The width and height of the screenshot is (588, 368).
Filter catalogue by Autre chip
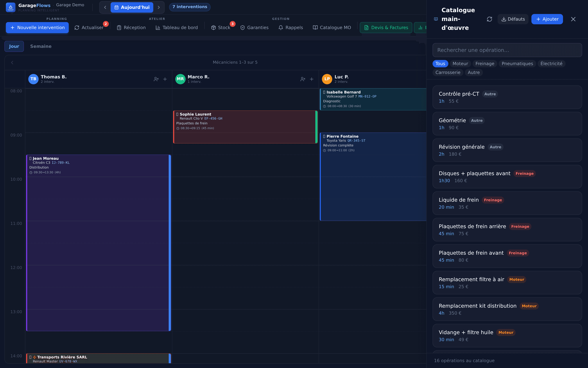point(474,72)
